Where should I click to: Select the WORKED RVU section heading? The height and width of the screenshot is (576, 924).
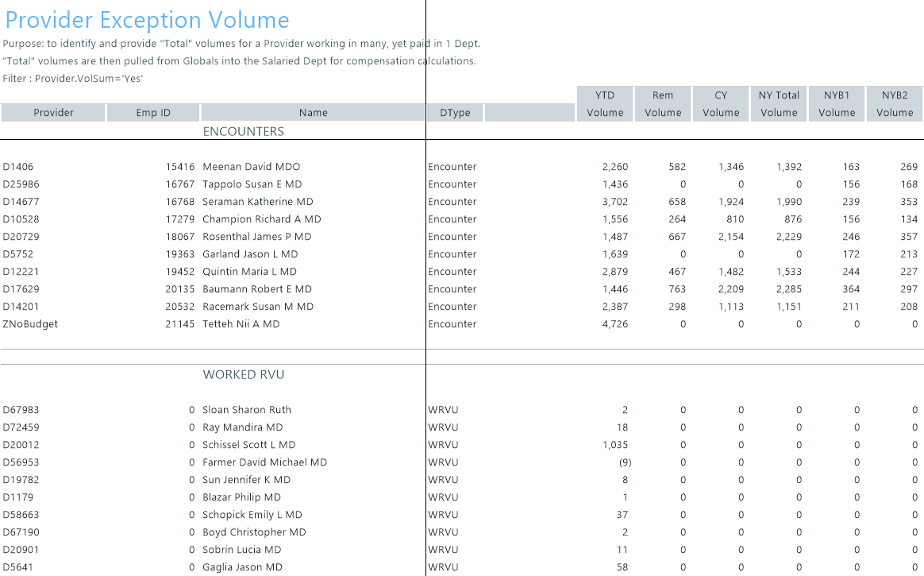point(243,375)
